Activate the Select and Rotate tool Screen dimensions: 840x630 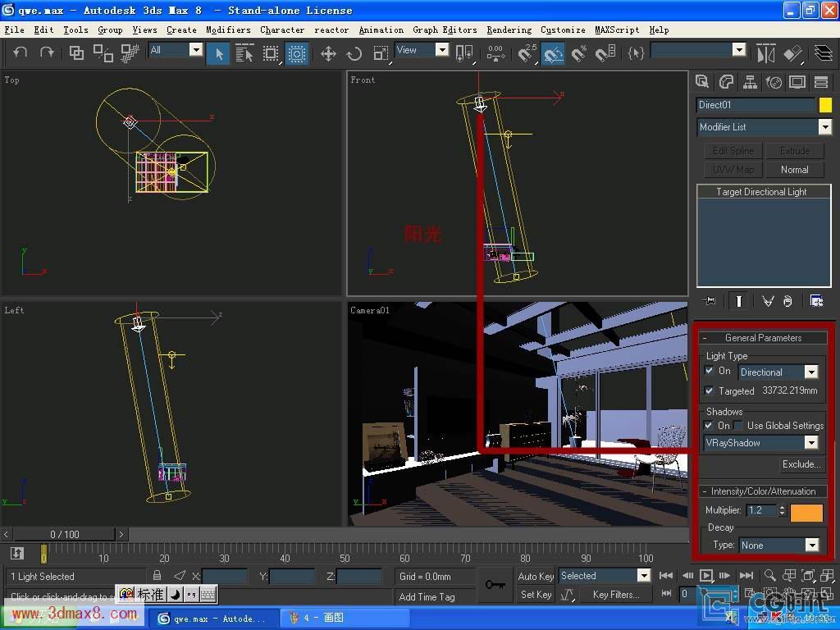[354, 53]
